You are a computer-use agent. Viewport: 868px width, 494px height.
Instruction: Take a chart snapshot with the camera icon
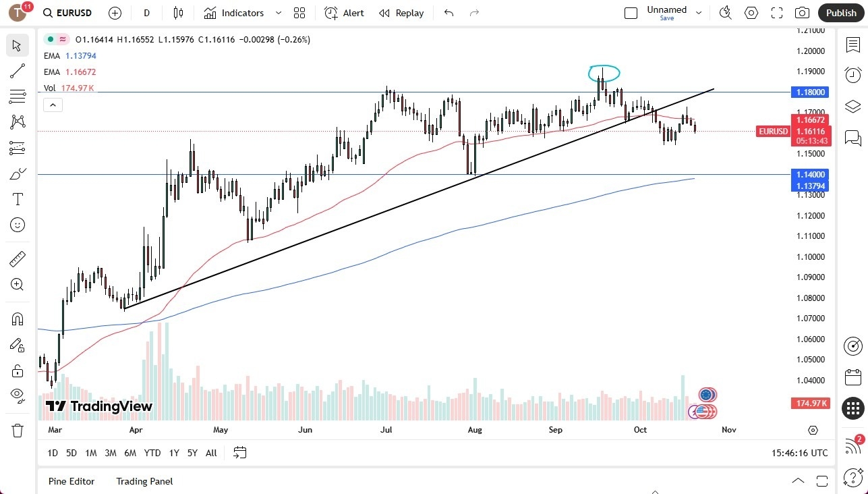click(x=802, y=12)
